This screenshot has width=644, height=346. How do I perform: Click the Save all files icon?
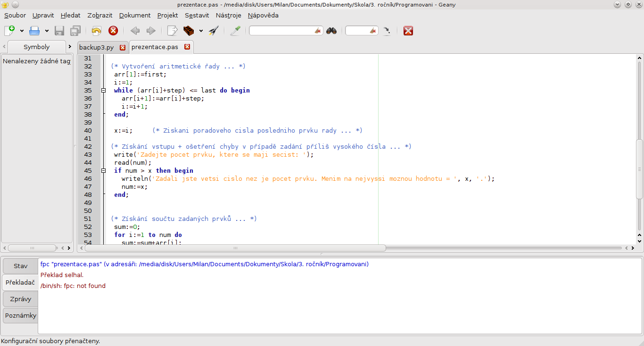[x=75, y=31]
